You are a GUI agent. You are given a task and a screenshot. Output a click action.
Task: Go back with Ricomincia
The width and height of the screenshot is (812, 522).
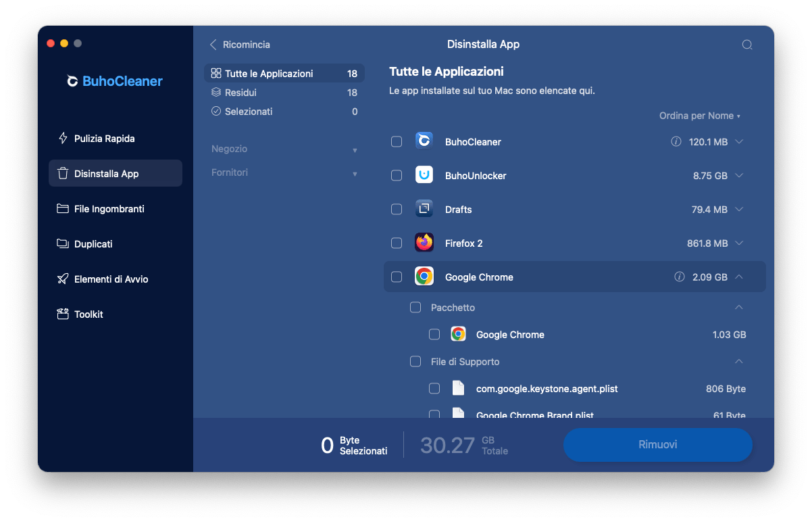point(240,45)
